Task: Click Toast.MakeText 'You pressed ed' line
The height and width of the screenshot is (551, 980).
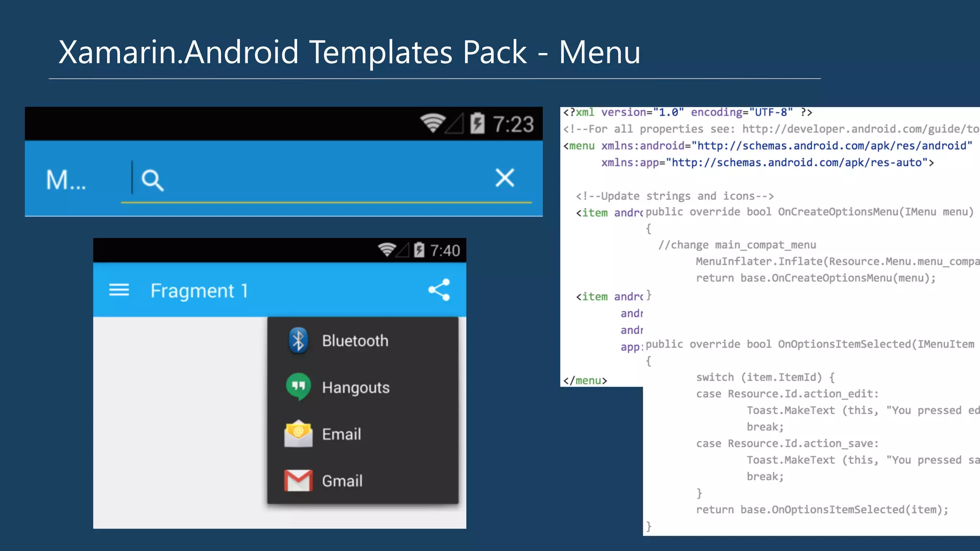Action: point(863,410)
